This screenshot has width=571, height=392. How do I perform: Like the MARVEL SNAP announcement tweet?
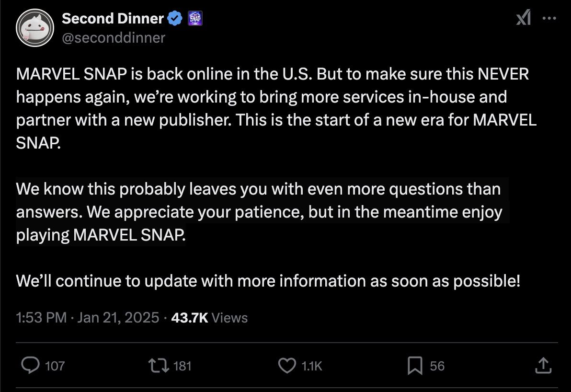click(287, 366)
